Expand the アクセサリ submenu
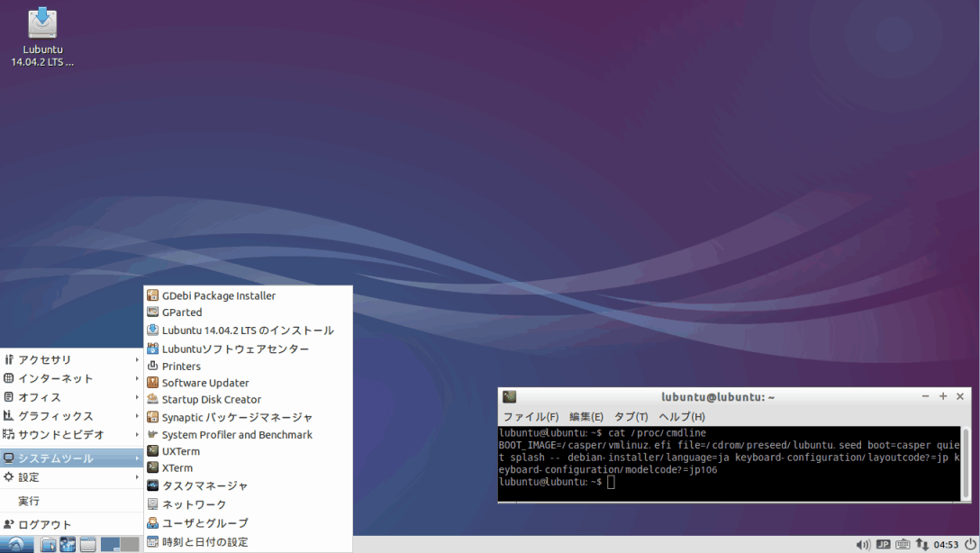 click(72, 359)
